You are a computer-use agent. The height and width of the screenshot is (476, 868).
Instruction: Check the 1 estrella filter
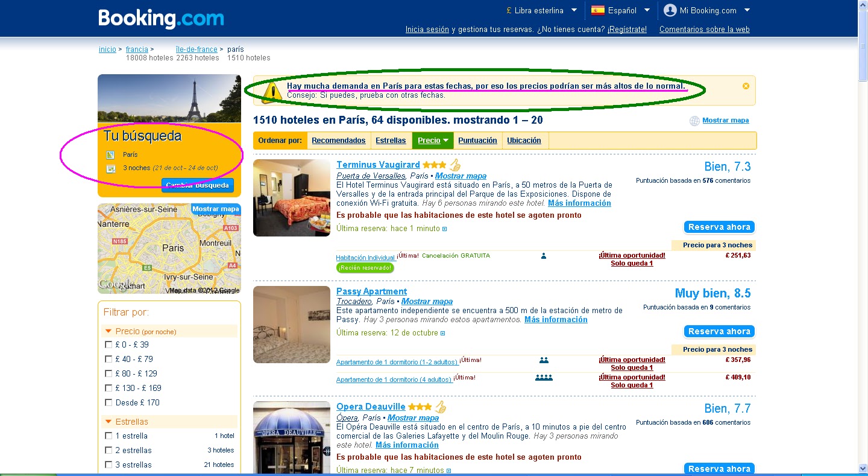(108, 436)
